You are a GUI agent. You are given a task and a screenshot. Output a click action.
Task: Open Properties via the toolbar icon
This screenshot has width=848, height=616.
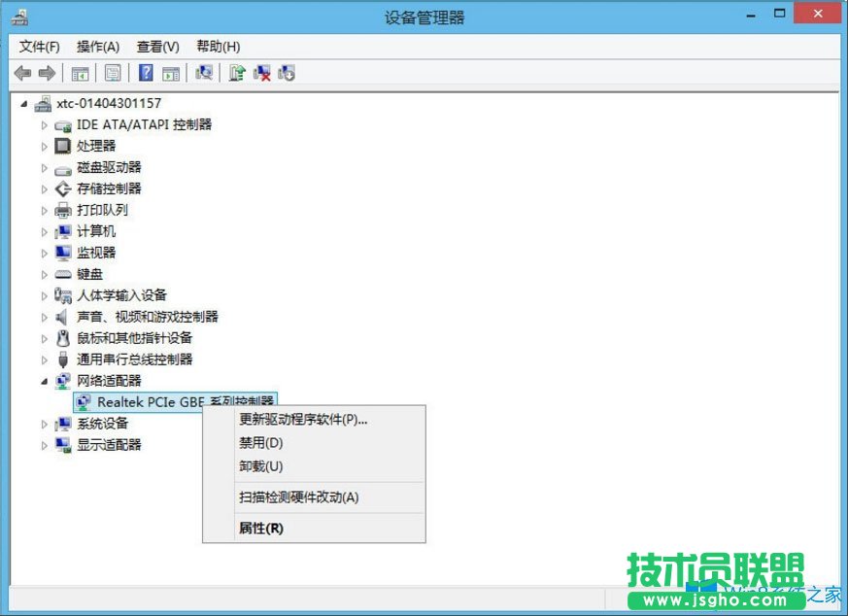(x=114, y=73)
